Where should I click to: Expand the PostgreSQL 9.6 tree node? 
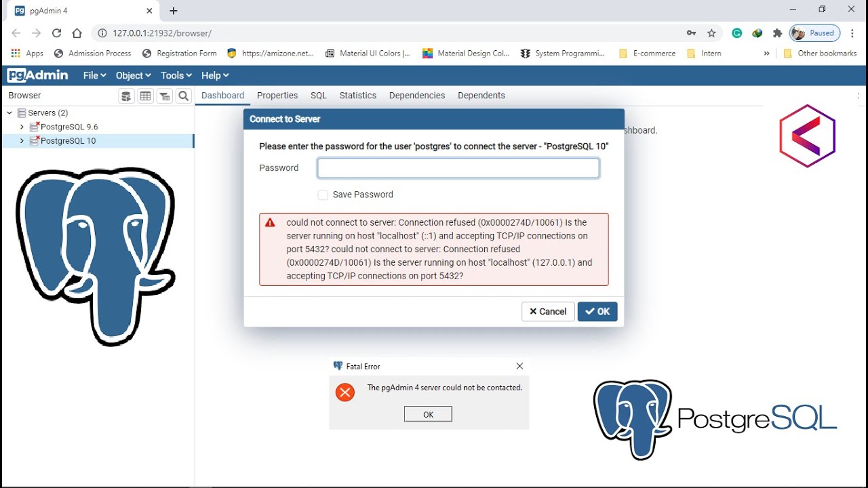pos(22,127)
